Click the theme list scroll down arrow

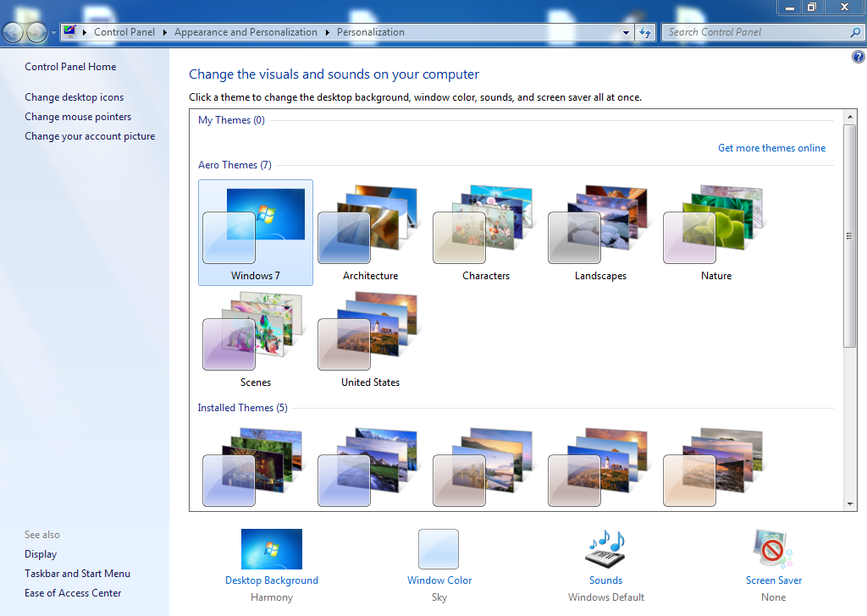tap(850, 503)
